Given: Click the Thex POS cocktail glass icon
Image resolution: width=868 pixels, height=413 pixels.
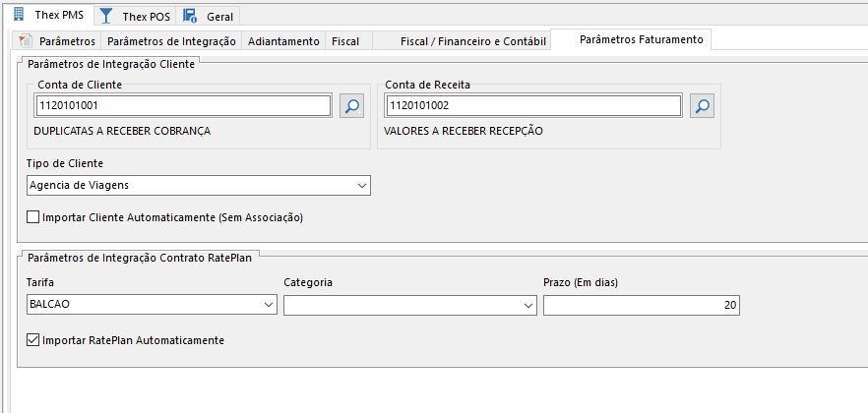Looking at the screenshot, I should (x=106, y=16).
